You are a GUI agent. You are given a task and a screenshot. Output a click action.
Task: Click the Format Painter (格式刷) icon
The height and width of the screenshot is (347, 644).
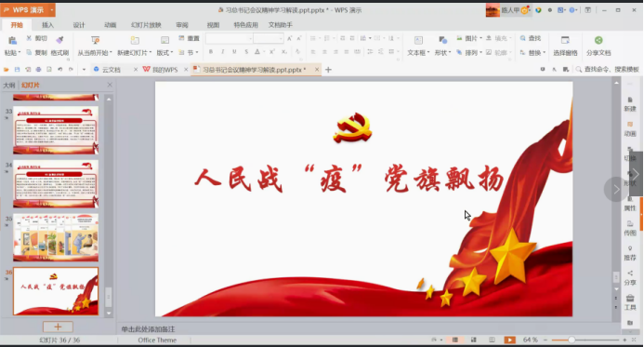tap(60, 40)
